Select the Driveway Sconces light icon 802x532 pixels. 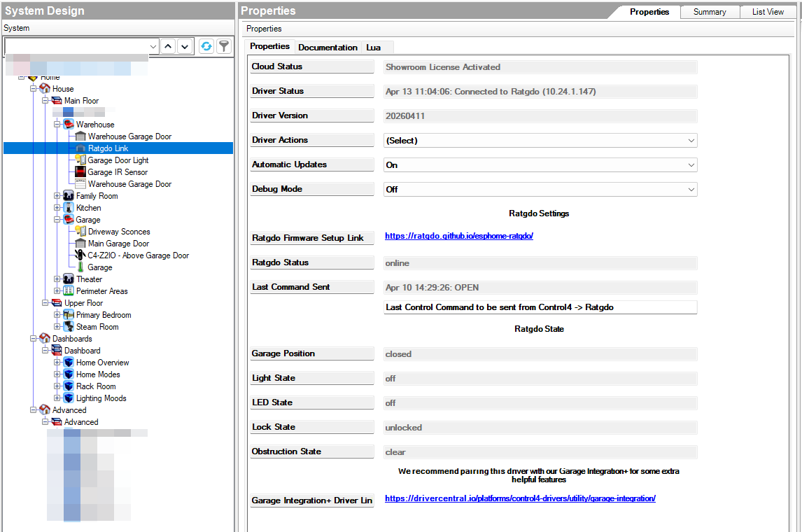80,232
